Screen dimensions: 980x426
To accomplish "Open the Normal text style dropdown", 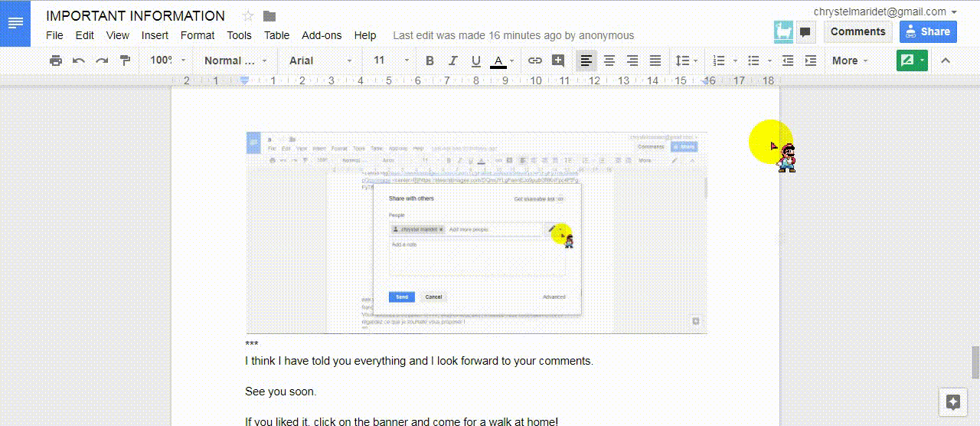I will pyautogui.click(x=236, y=61).
